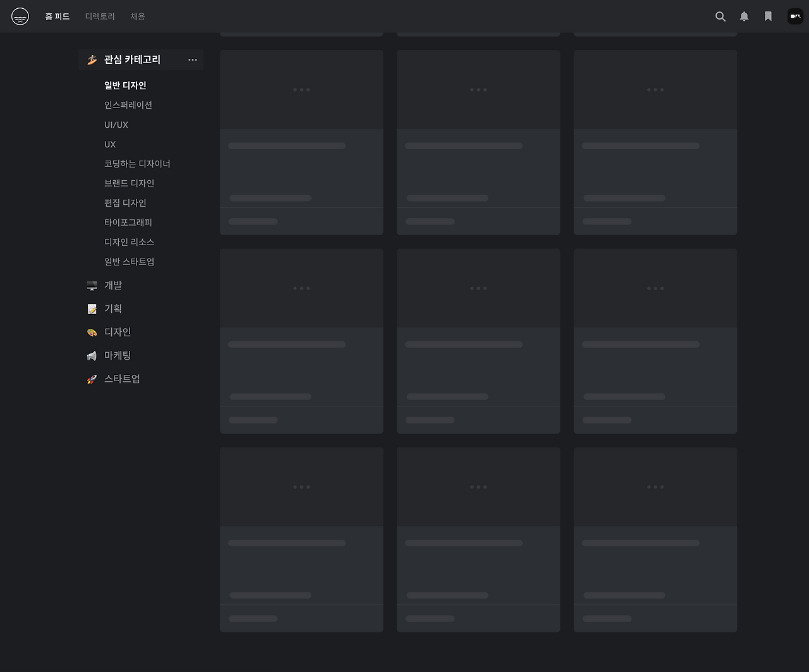
Task: Select the 일반 스타트업 category
Action: click(129, 262)
